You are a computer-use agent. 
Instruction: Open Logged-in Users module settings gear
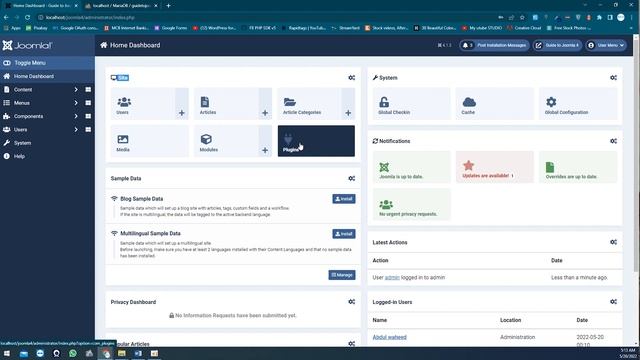coord(613,302)
